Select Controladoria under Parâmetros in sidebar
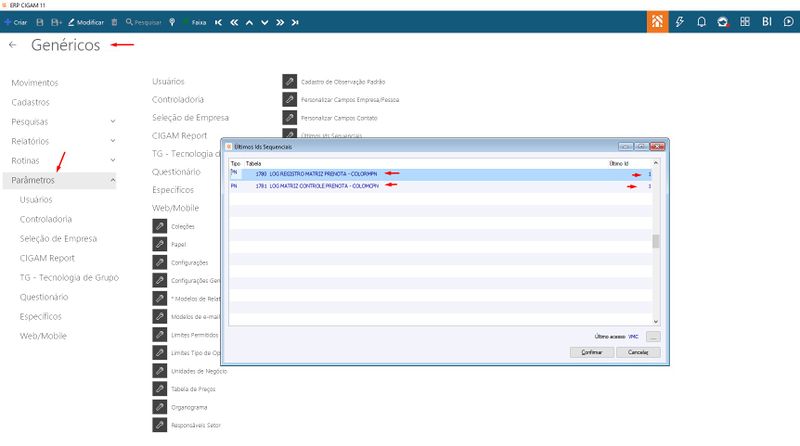The image size is (800, 446). (46, 219)
